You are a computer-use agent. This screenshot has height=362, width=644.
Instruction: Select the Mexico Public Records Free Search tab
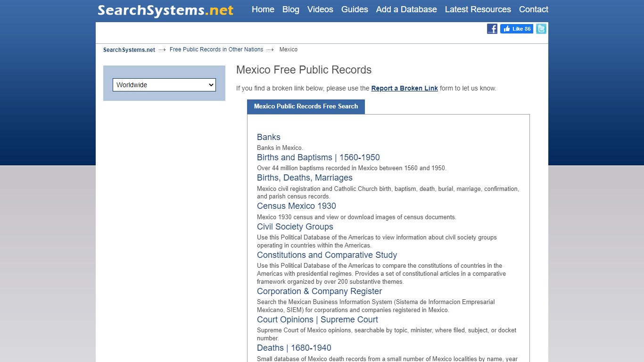tap(306, 107)
